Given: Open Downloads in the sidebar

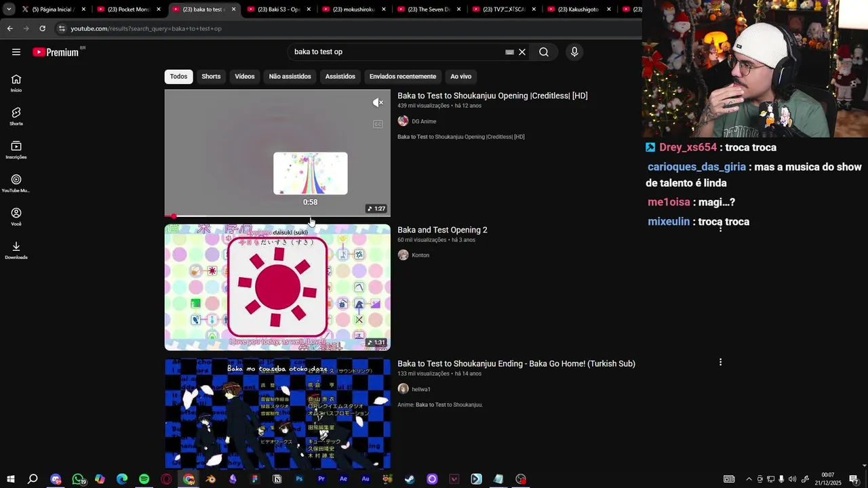Looking at the screenshot, I should coord(16,251).
